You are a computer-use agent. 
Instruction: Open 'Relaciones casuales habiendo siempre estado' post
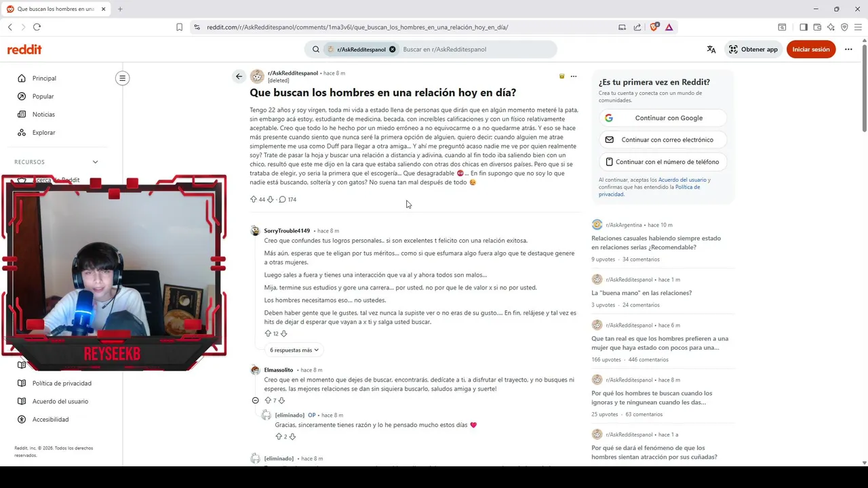pyautogui.click(x=656, y=243)
